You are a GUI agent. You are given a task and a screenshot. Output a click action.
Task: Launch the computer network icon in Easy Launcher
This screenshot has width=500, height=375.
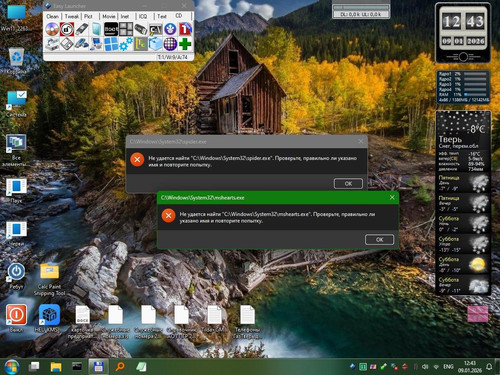[96, 44]
